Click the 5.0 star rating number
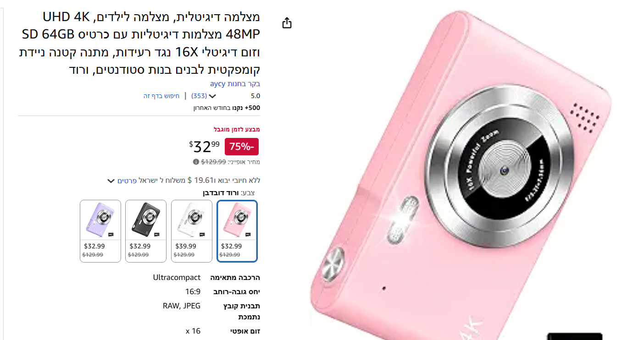This screenshot has width=644, height=340. pyautogui.click(x=255, y=96)
